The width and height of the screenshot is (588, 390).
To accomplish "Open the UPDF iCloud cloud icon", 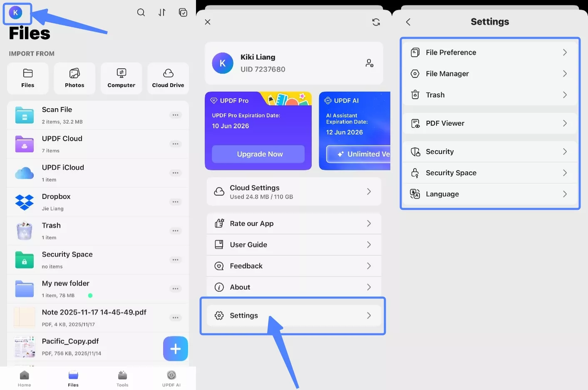I will click(25, 173).
